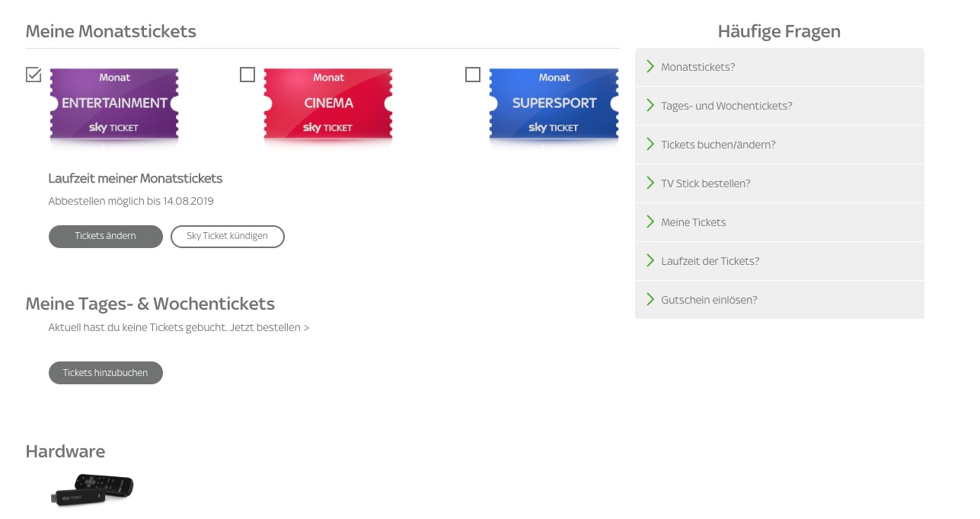Click the red Cinema Monat ticket image

pos(328,104)
